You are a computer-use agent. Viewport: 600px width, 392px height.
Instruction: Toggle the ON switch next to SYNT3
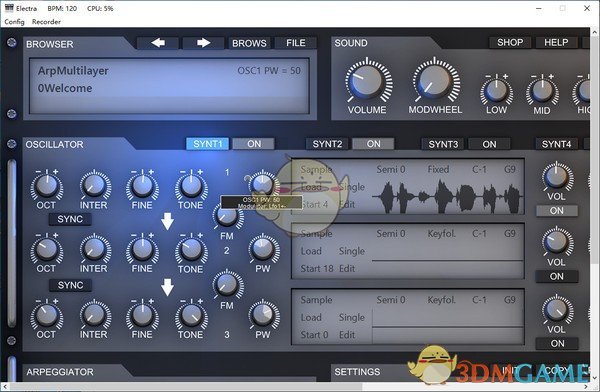click(489, 144)
